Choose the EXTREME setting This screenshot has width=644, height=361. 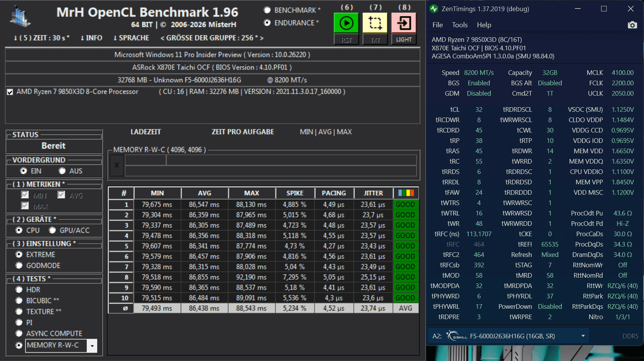pos(19,254)
